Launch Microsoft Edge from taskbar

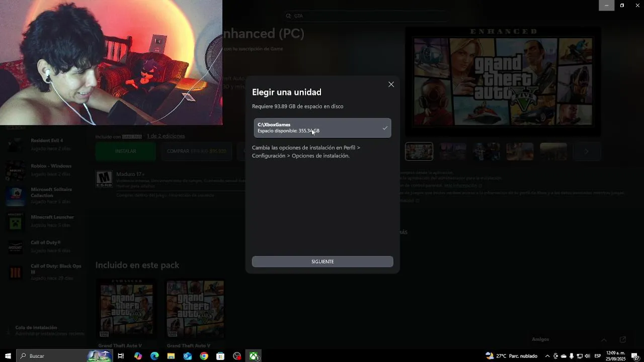click(x=154, y=356)
